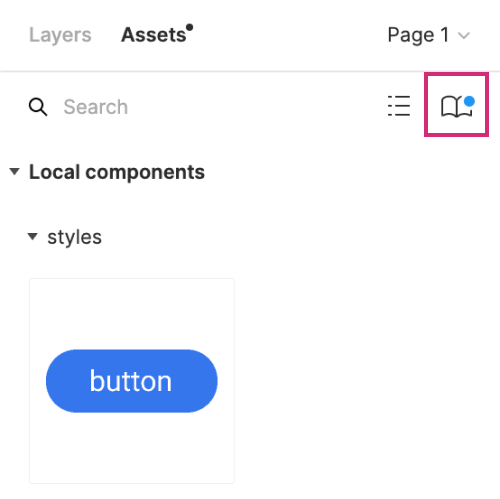Screen dimensions: 500x499
Task: Click the blue button pill preview
Action: coord(132,381)
